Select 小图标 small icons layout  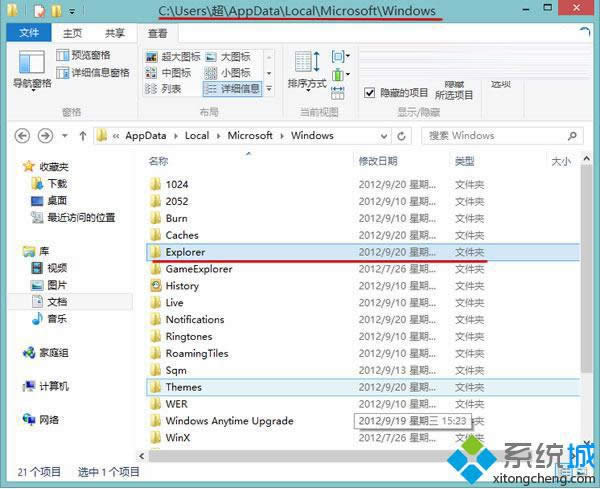[228, 73]
